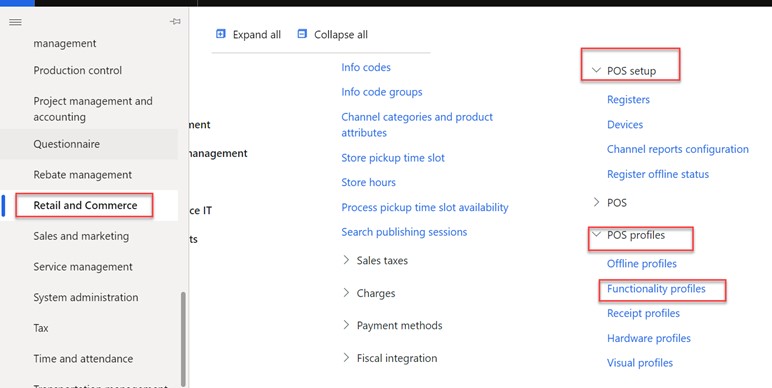This screenshot has height=388, width=772.
Task: Expand the Fiscal integration group
Action: pos(390,358)
